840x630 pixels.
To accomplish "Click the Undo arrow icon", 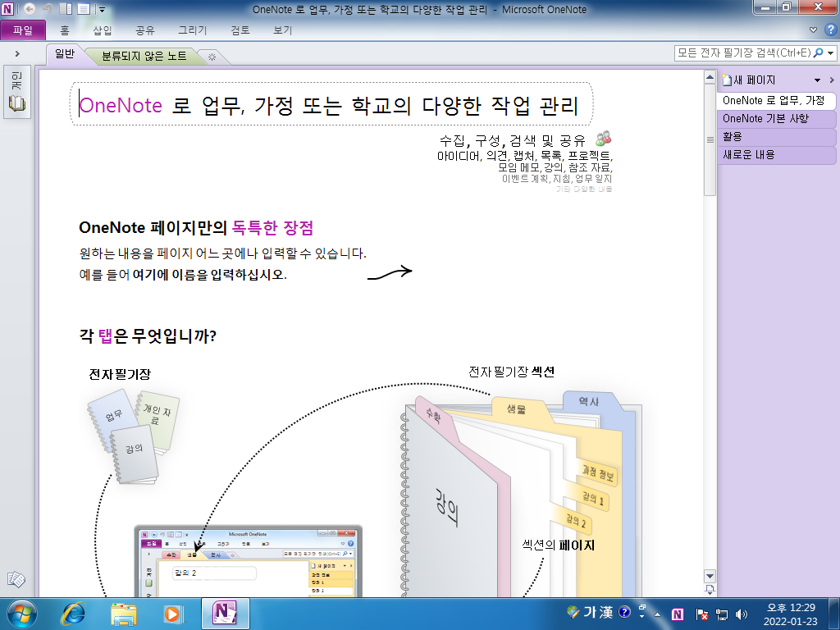I will tap(48, 9).
